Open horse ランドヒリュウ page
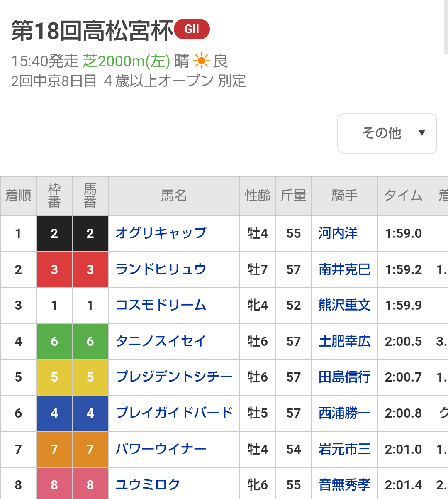448x499 pixels. (161, 269)
